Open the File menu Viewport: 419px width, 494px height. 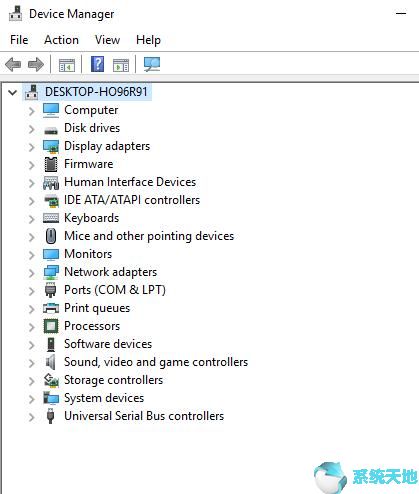[x=19, y=40]
